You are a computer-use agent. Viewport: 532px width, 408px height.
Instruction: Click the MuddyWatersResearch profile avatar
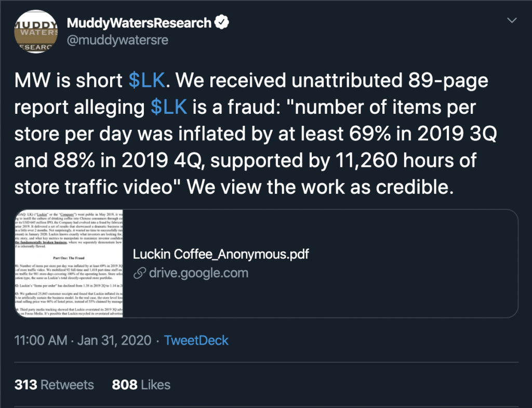tap(36, 31)
